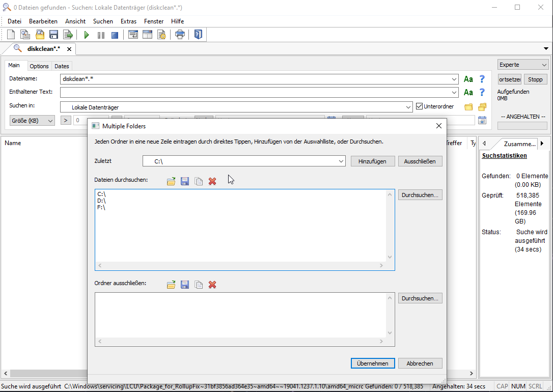Open the Extras menu
The height and width of the screenshot is (392, 553).
pyautogui.click(x=128, y=21)
